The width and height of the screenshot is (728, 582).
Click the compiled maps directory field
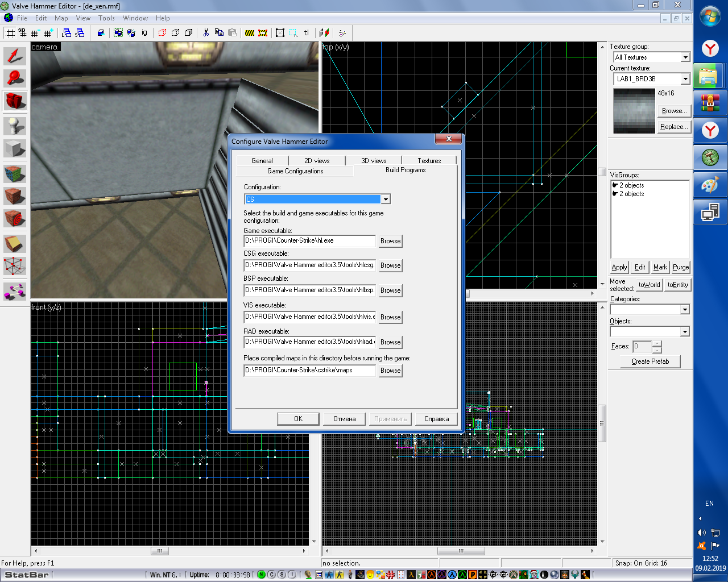(310, 370)
